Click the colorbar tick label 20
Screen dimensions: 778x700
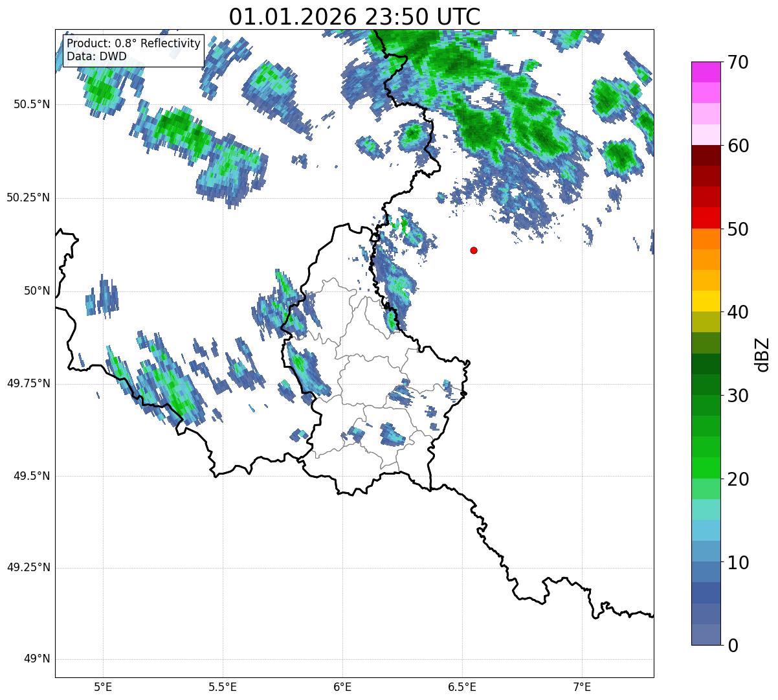coord(738,479)
